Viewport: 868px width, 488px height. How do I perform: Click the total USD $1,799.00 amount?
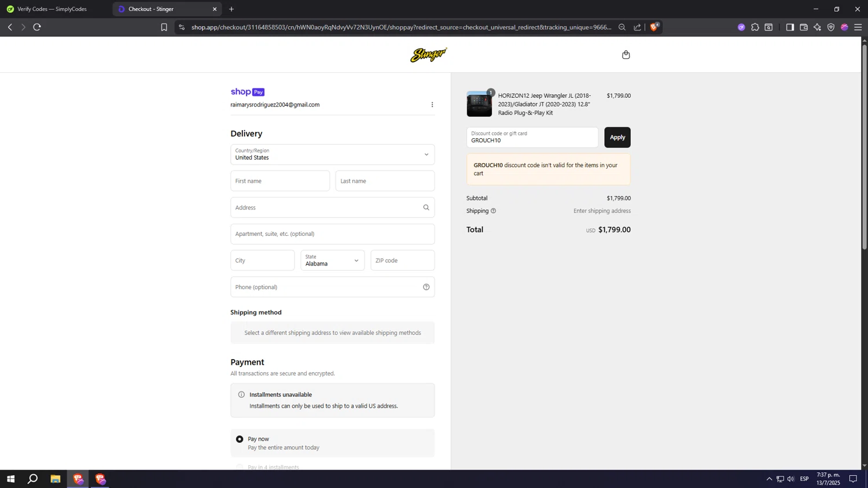(x=608, y=230)
